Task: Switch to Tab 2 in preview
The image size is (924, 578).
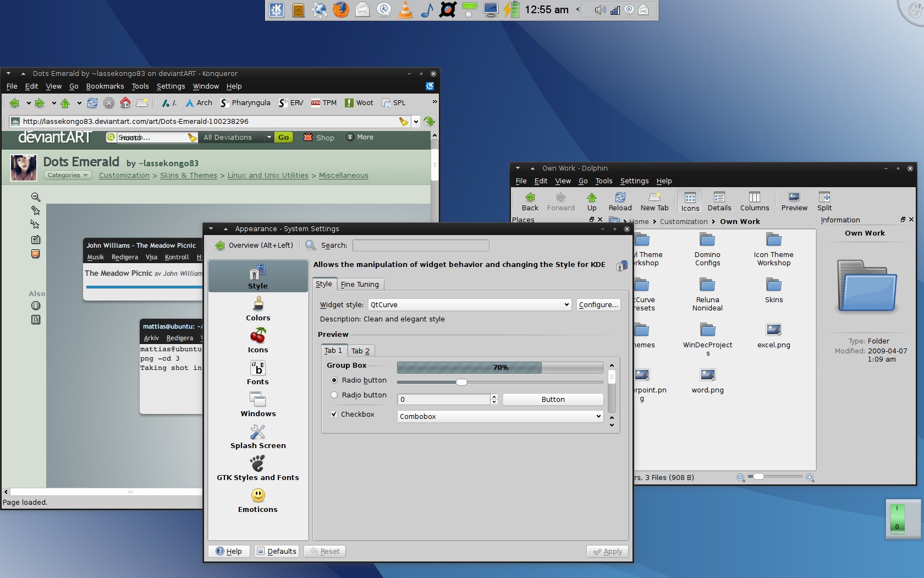Action: click(361, 351)
